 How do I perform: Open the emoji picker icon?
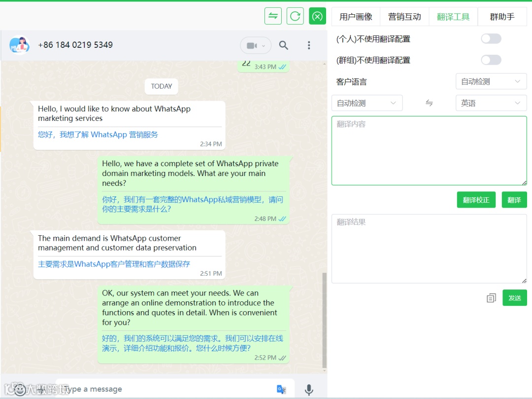[x=19, y=389]
